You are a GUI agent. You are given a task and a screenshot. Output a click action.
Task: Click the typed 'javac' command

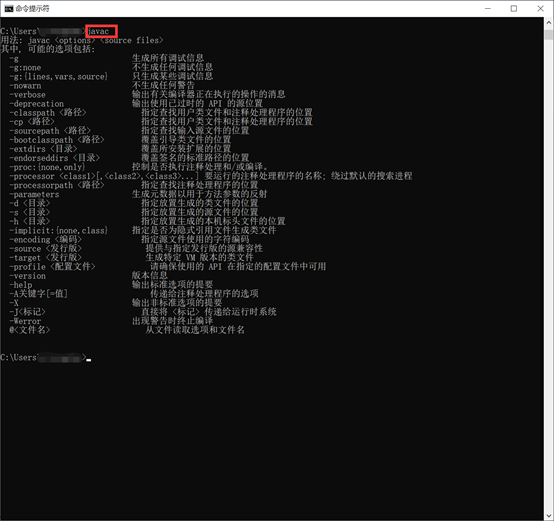98,31
